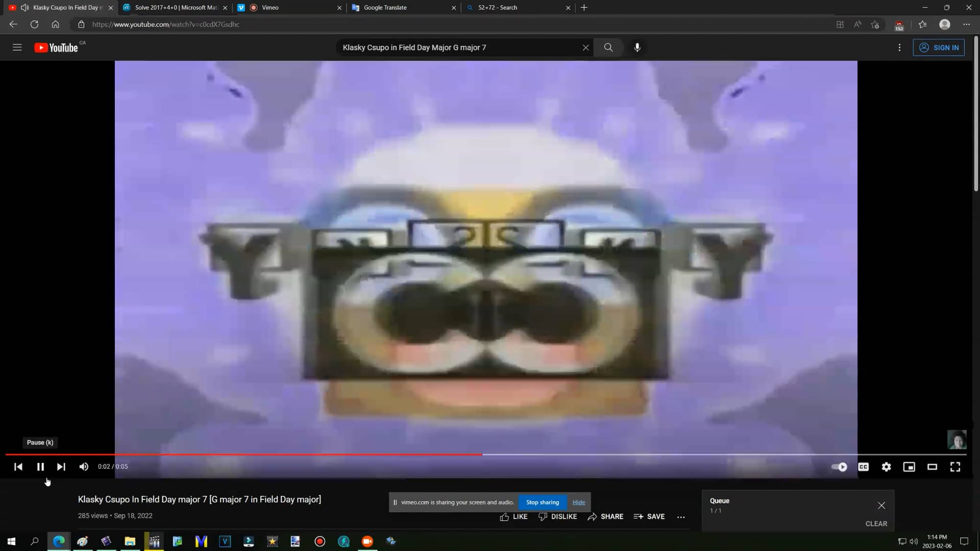
Task: Adjust the volume icon
Action: point(83,466)
